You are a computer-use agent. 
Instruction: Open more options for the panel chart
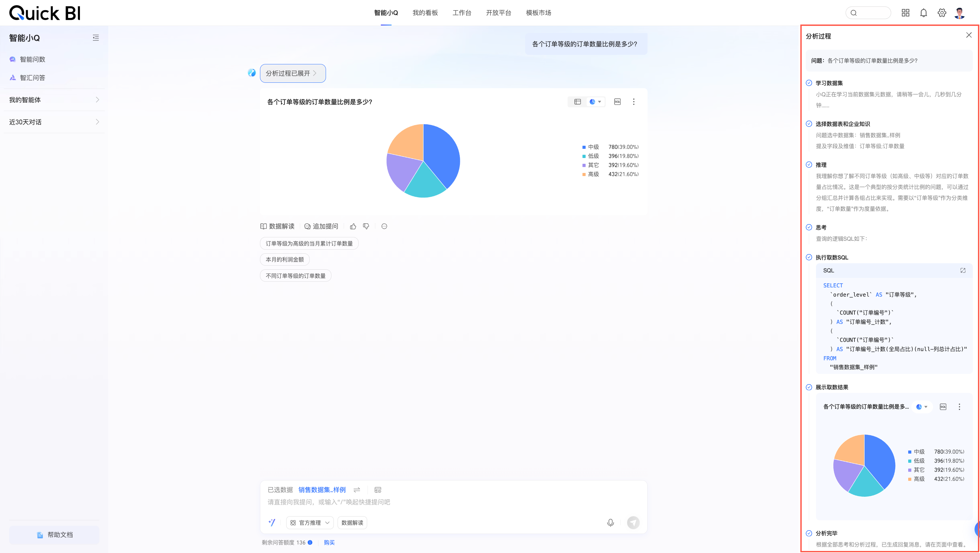pos(960,407)
